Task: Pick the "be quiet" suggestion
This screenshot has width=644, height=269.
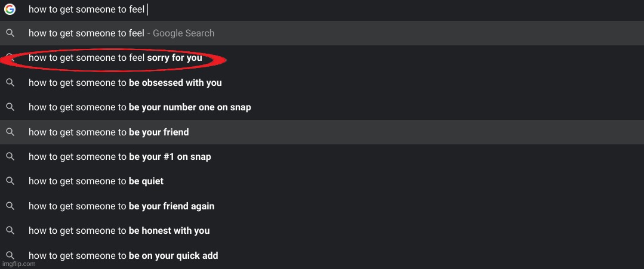Action: (x=95, y=181)
